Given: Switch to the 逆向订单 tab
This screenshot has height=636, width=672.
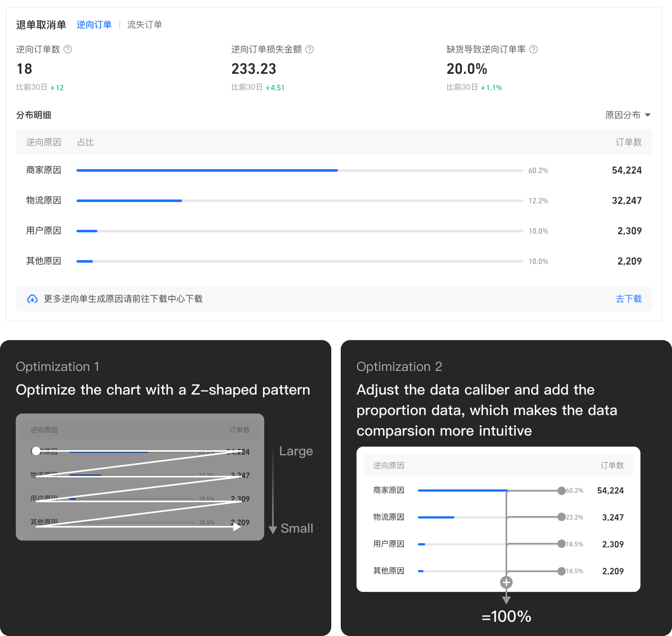Looking at the screenshot, I should coord(94,25).
